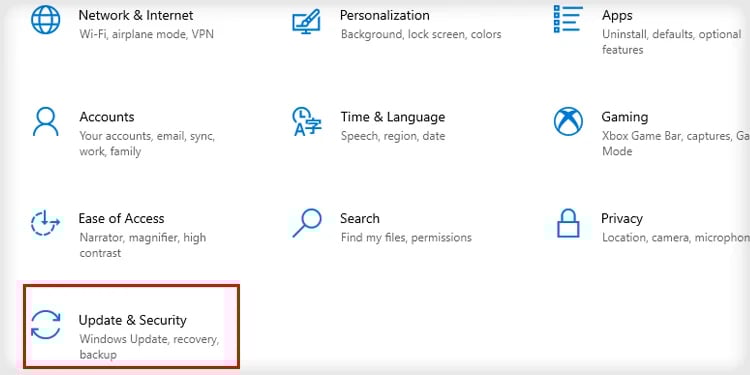Screen dimensions: 750x375
Task: Click the Personalization paintbrush monitor icon
Action: pos(306,20)
